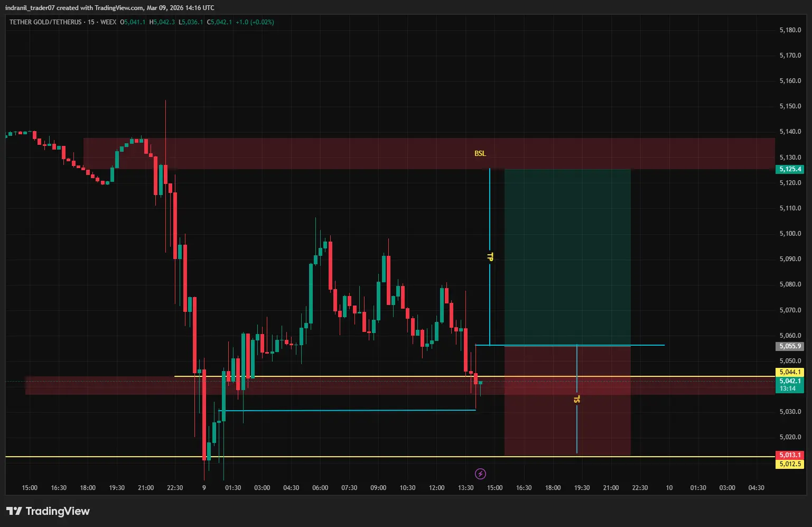
Task: Click the green 5,125.4 price tag
Action: (789, 169)
